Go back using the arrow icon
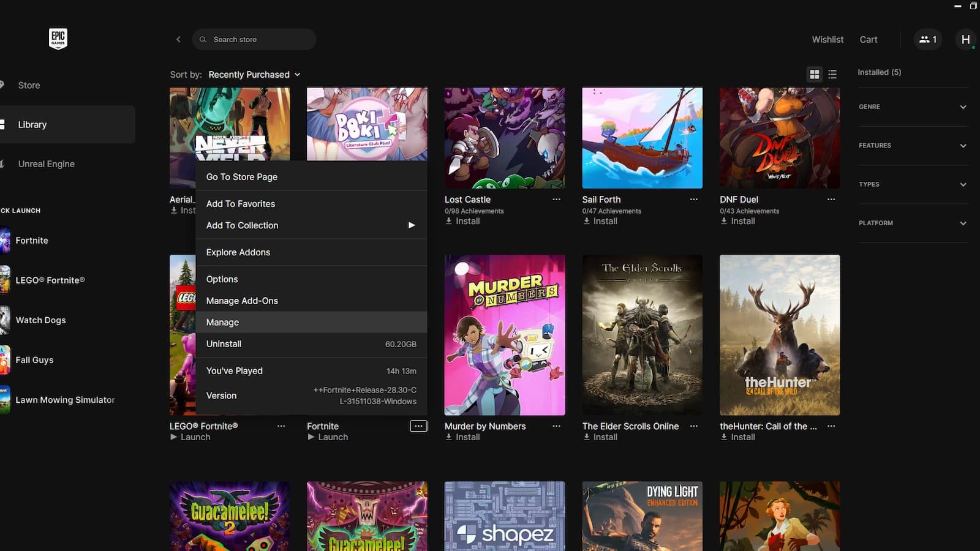 (178, 39)
